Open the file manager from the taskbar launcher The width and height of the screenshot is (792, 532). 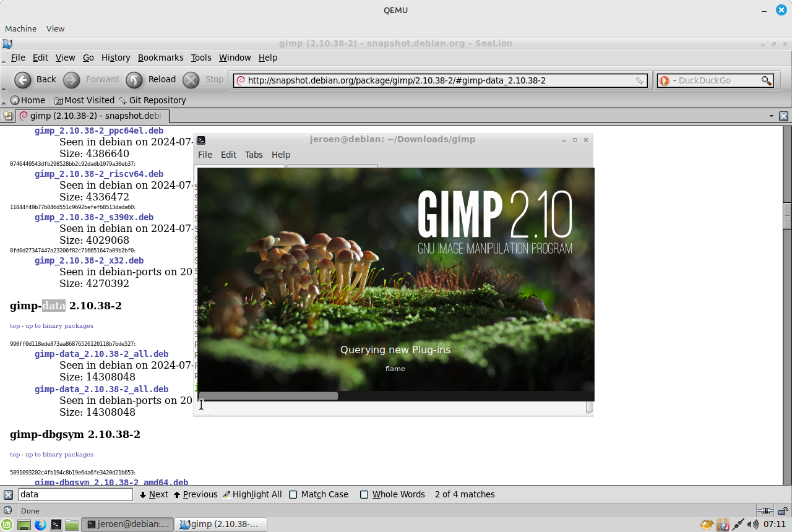pyautogui.click(x=72, y=525)
